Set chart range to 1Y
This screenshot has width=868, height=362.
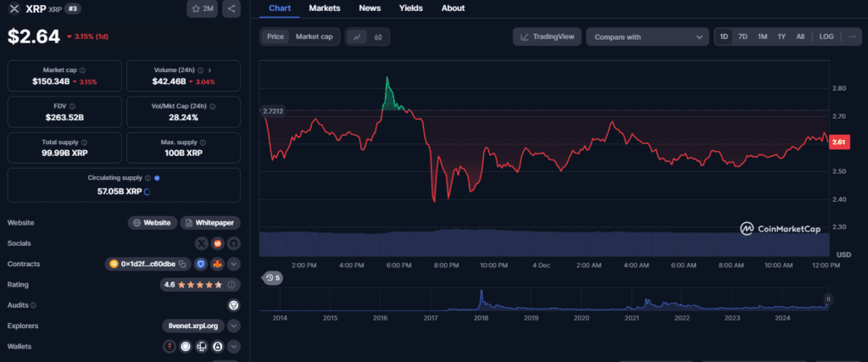tap(781, 36)
